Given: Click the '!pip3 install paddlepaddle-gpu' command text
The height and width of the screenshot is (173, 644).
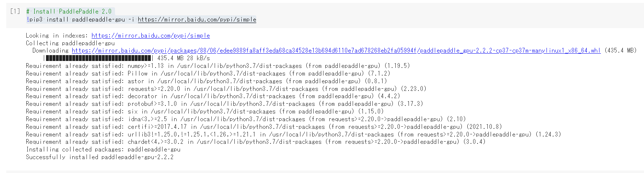Looking at the screenshot, I should 76,20.
